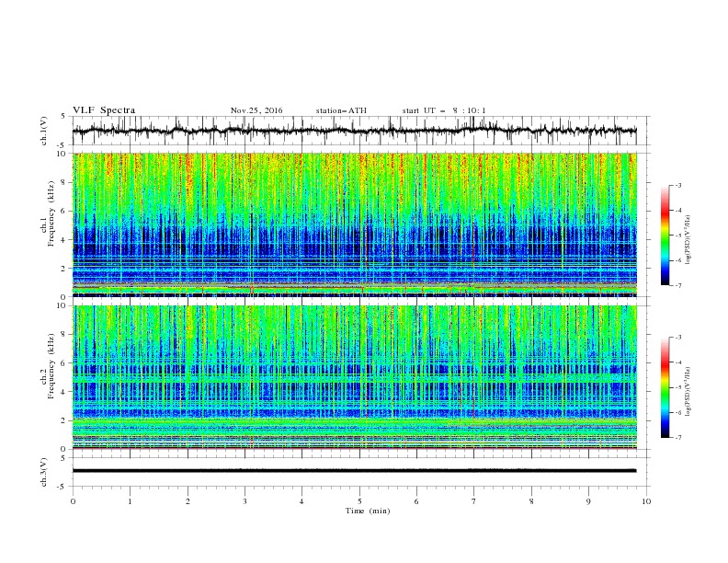The image size is (728, 563).
Task: Click the ch.2 spectrogram color bar
Action: click(x=665, y=387)
